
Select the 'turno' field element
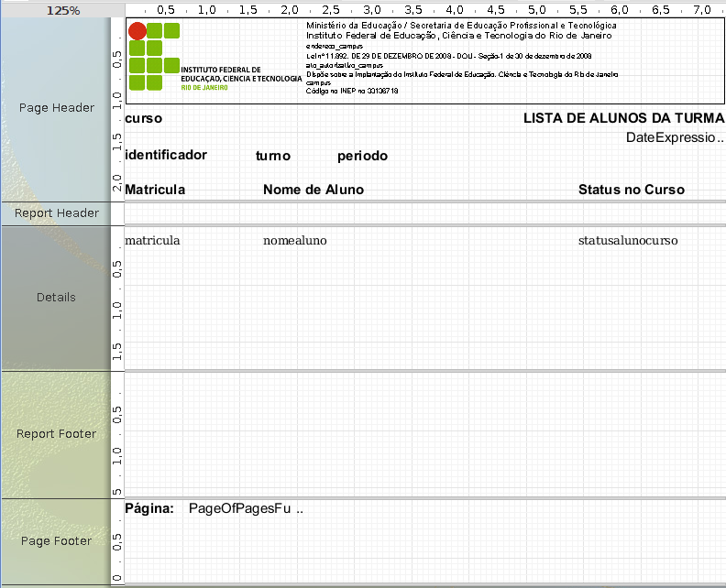point(273,156)
